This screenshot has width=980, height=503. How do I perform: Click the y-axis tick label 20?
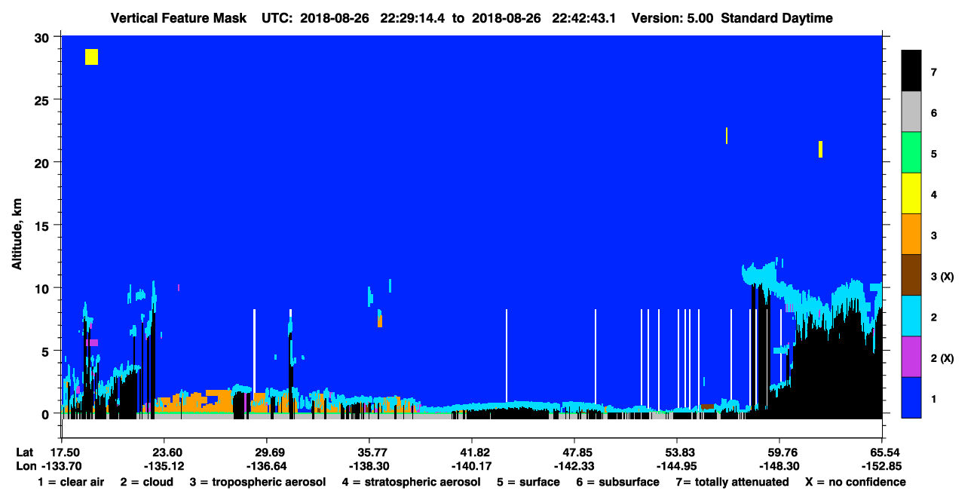click(x=42, y=162)
